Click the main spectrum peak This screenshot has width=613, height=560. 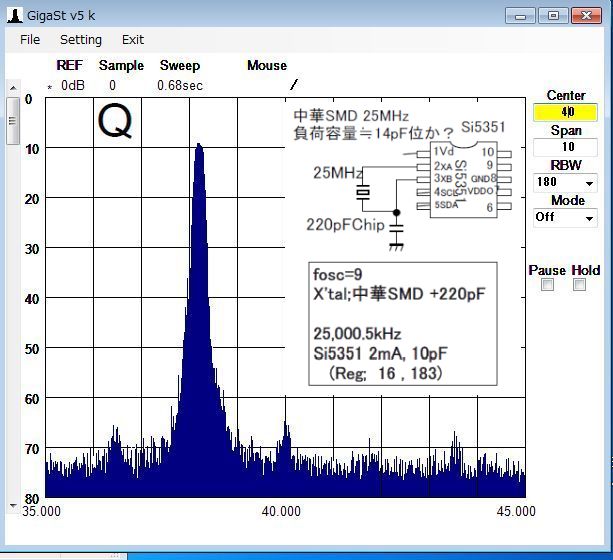[x=199, y=145]
